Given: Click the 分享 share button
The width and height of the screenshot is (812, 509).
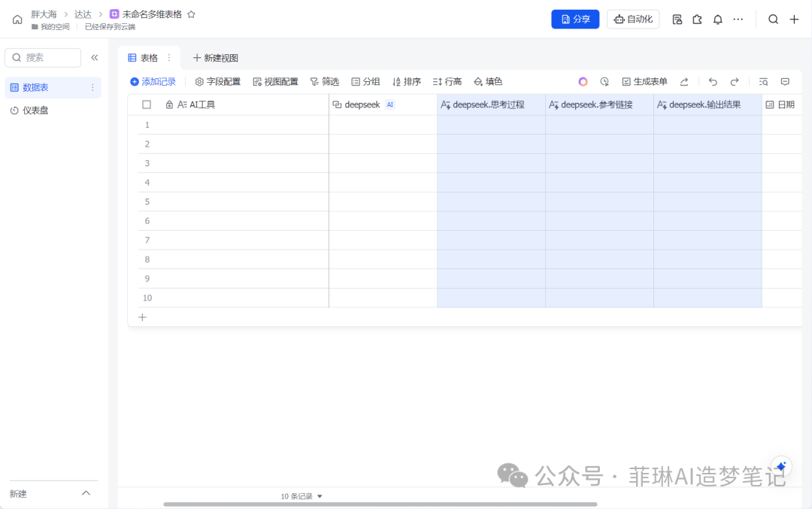Looking at the screenshot, I should (x=575, y=19).
